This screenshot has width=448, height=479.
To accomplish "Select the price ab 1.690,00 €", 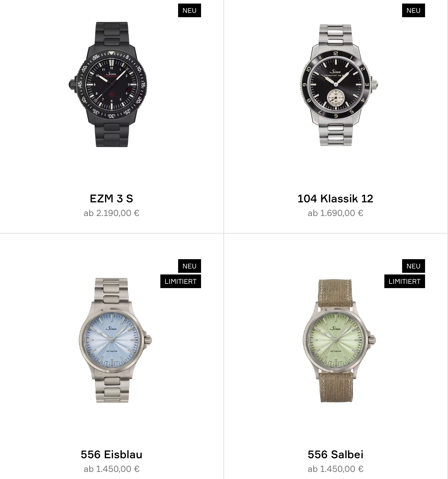I will tap(335, 213).
